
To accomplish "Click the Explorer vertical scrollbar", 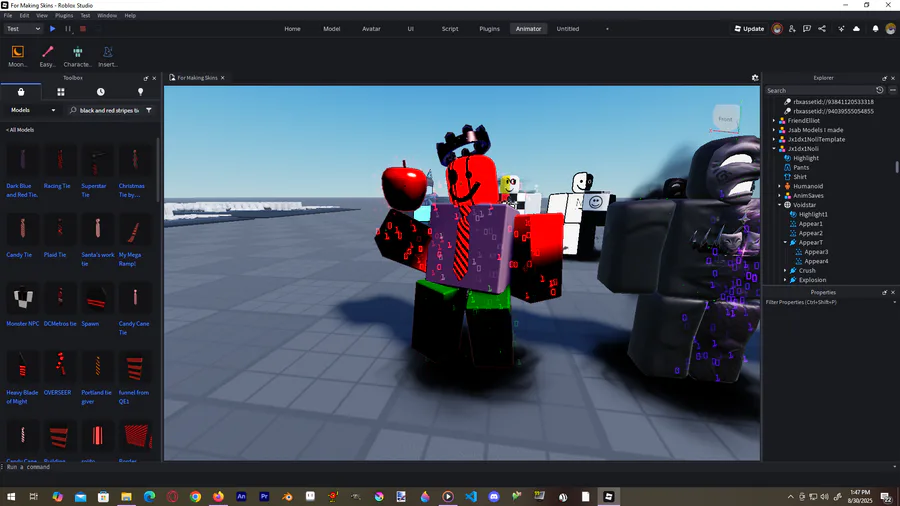I will tap(897, 166).
